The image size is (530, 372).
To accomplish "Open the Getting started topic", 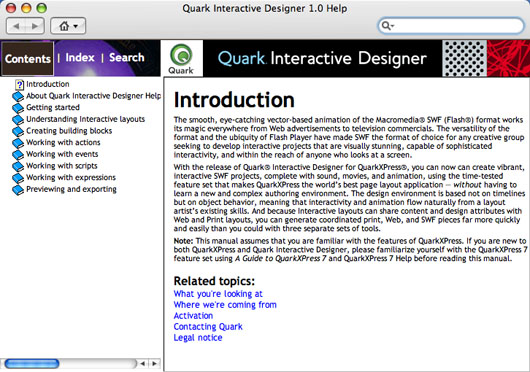I will click(53, 107).
